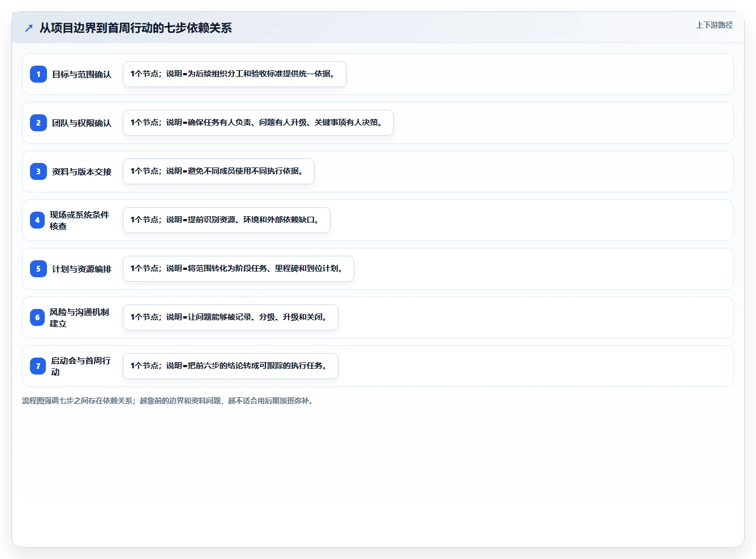Click the 上下游路径 label at top right

[714, 25]
